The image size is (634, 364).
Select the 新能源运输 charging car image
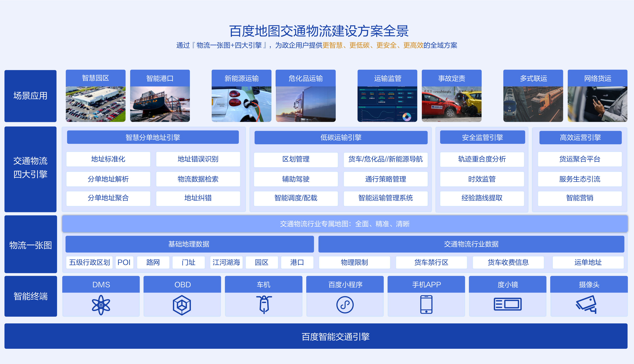(241, 104)
